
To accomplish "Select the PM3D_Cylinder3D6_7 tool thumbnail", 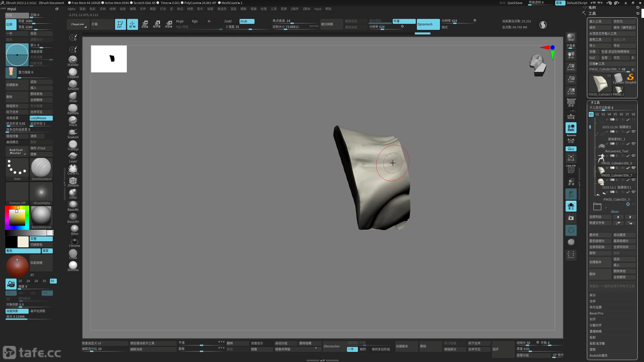I will click(600, 85).
